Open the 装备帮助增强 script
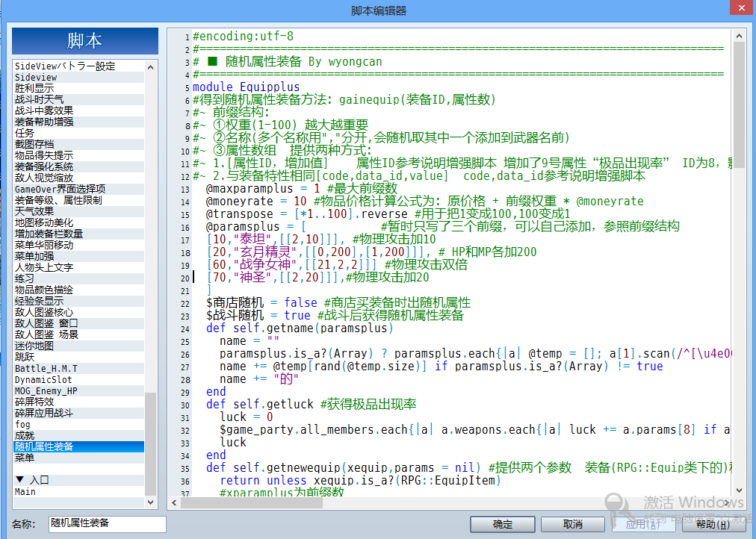756x539 pixels. pyautogui.click(x=79, y=122)
